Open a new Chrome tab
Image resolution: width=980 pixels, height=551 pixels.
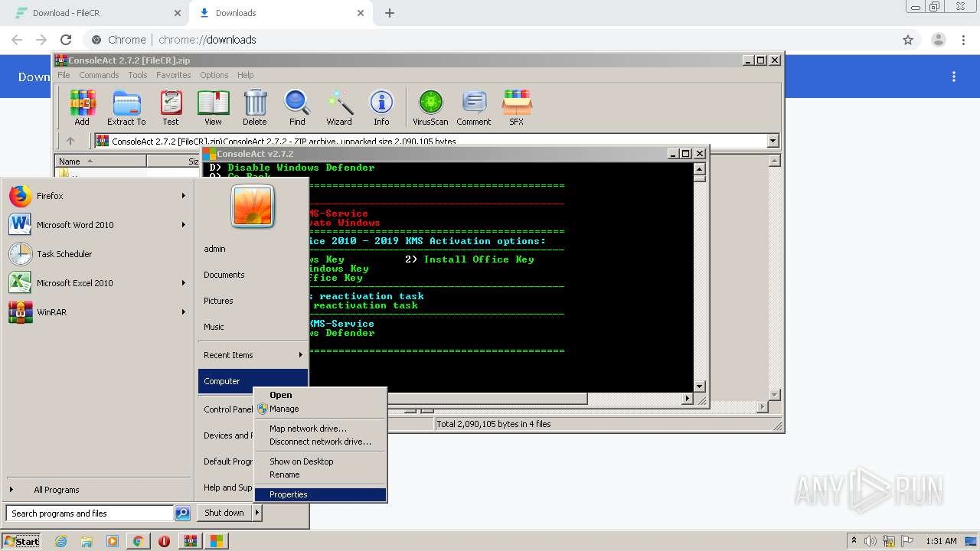(x=390, y=13)
